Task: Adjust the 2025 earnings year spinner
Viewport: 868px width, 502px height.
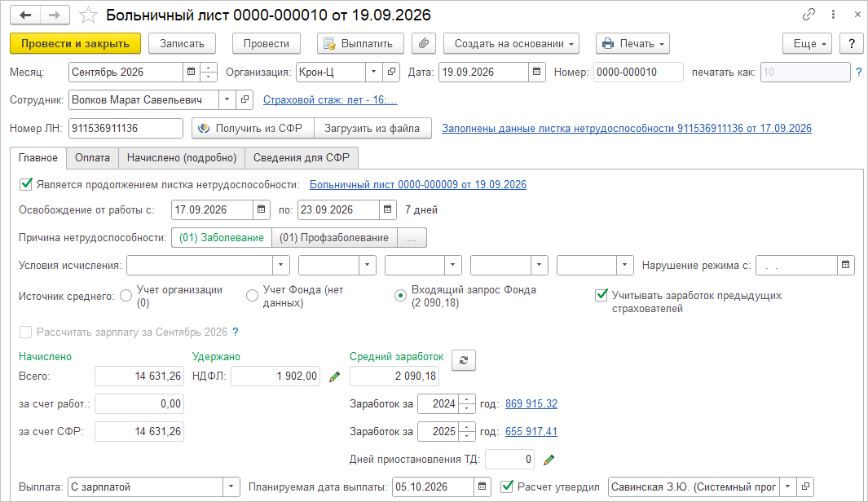Action: [x=467, y=431]
